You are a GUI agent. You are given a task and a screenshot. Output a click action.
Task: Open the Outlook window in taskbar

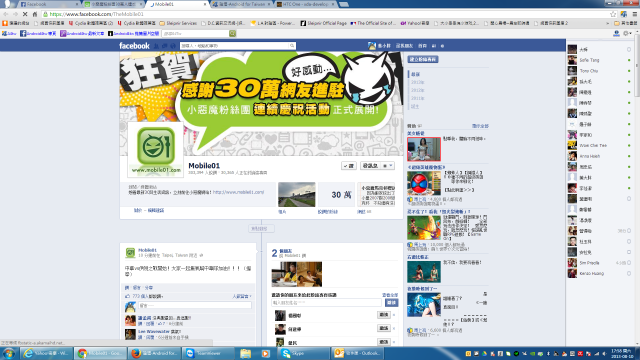[358, 353]
